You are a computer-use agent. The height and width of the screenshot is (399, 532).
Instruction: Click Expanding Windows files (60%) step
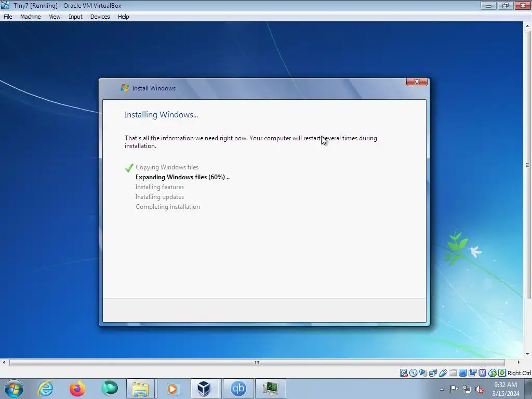[x=182, y=177]
